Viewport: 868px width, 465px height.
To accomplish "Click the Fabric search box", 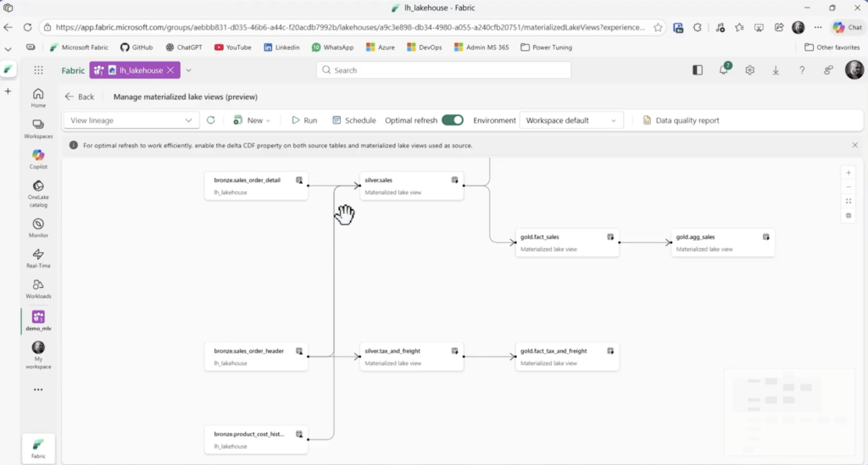I will [443, 70].
